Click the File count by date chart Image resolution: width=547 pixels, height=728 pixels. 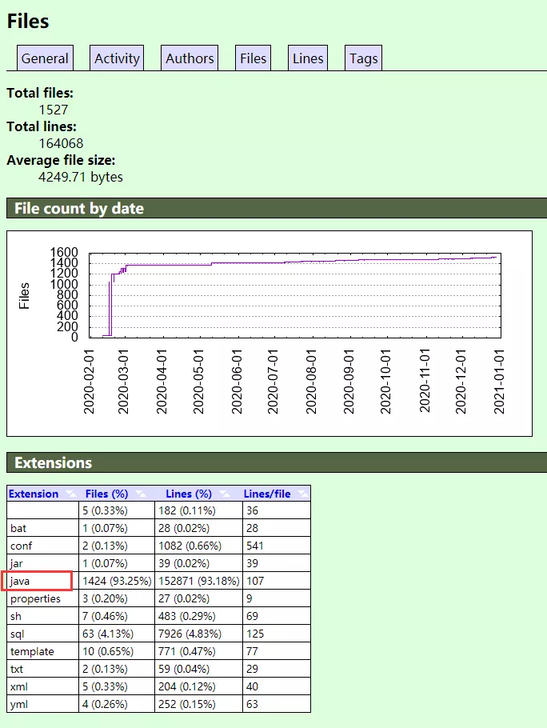pyautogui.click(x=269, y=333)
